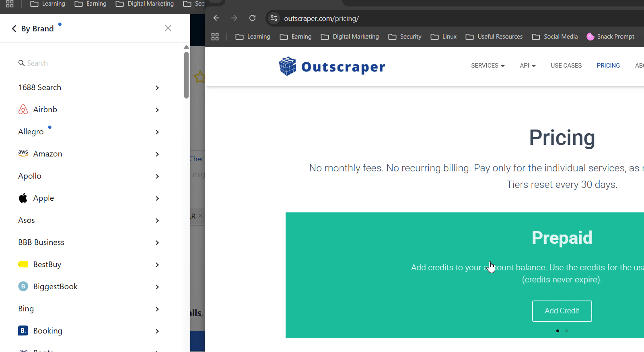Click the Amazon aws logo

(x=23, y=153)
